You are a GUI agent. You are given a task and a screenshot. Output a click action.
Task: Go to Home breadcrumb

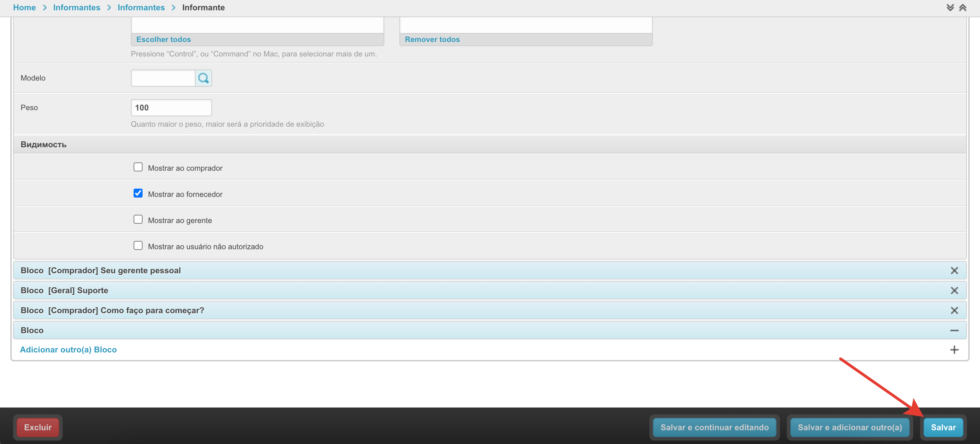click(x=24, y=8)
